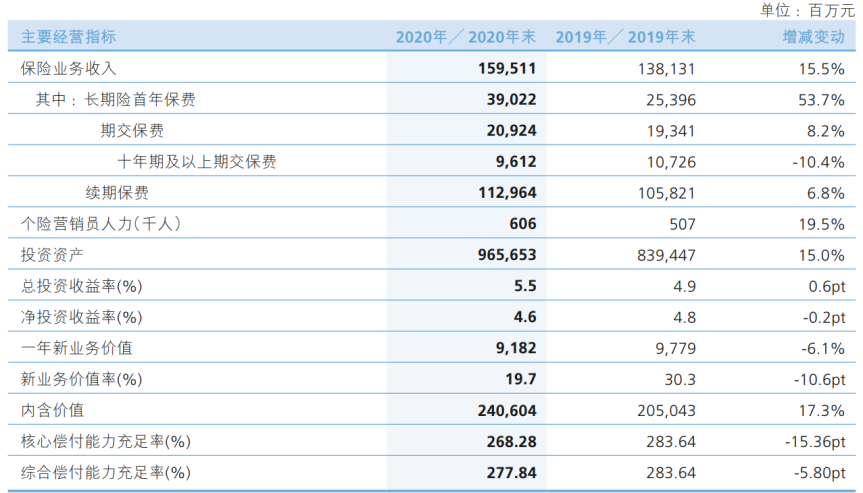Click the 159,511 value cell
This screenshot has width=863, height=493.
[x=507, y=68]
